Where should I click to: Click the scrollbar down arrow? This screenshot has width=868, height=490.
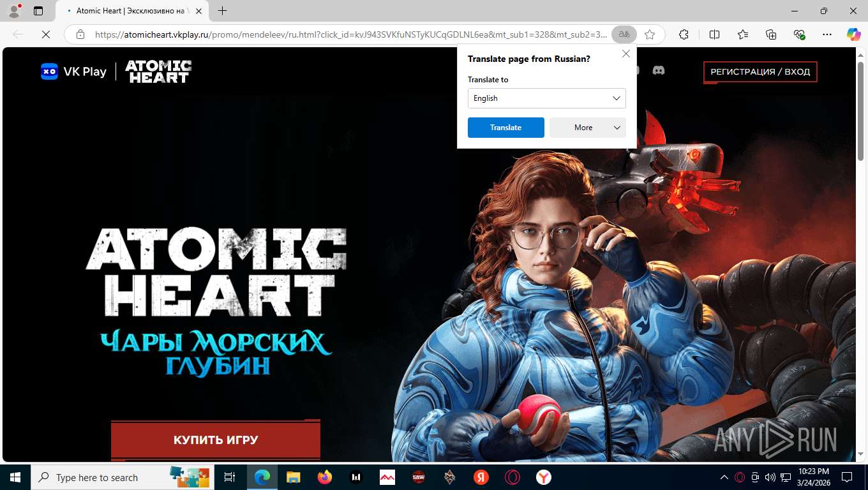pyautogui.click(x=861, y=456)
